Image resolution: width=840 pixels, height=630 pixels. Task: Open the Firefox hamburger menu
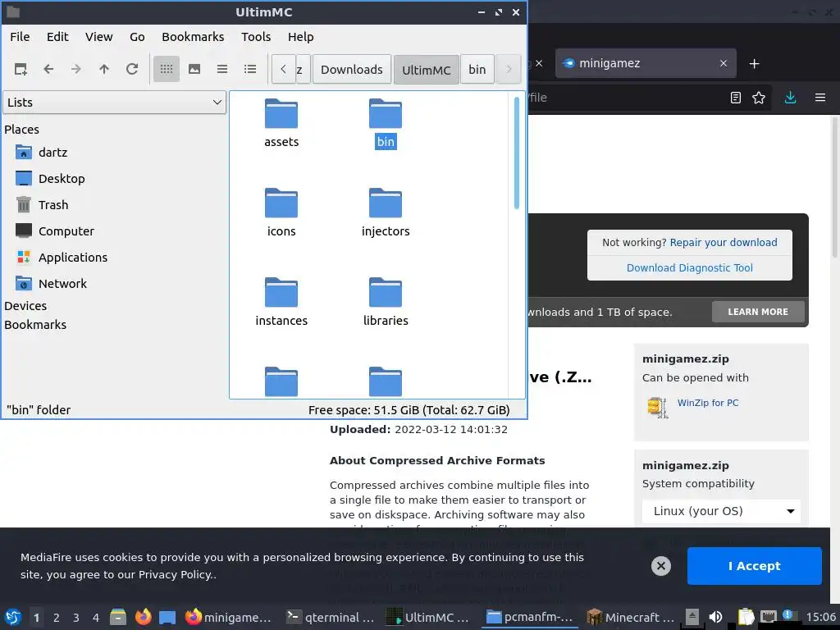820,98
